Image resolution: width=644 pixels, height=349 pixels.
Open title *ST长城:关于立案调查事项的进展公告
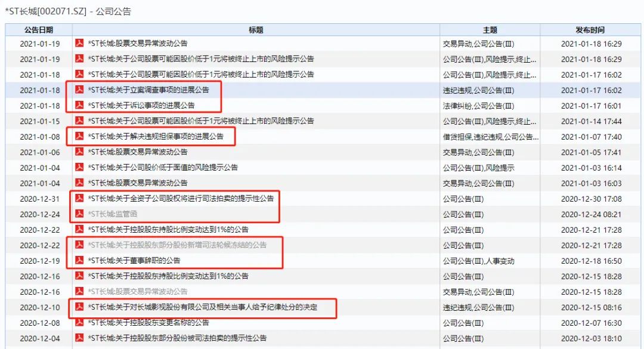[x=148, y=89]
